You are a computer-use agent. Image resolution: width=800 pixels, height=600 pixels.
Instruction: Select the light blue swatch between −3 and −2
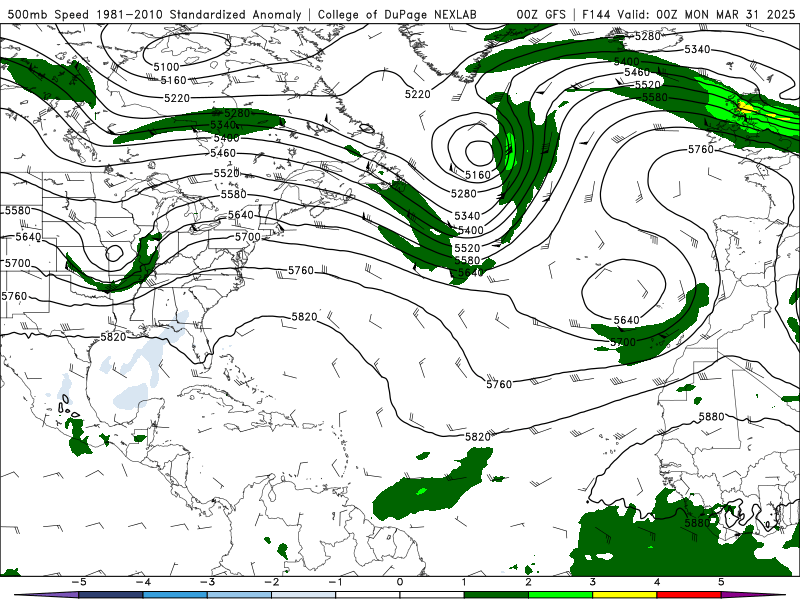pyautogui.click(x=239, y=595)
